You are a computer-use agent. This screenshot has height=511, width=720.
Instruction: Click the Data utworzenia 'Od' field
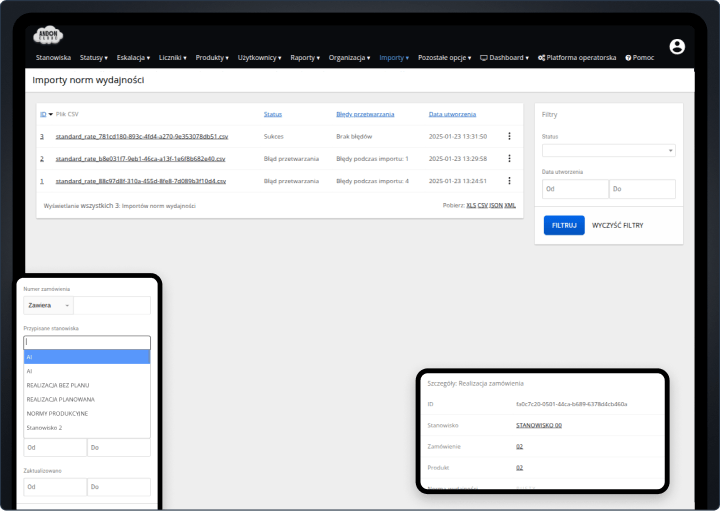[574, 189]
